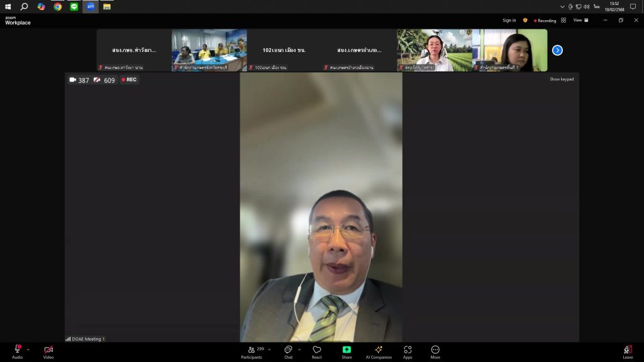This screenshot has height=362, width=644.
Task: Expand the caret next to Participants
Action: click(x=269, y=349)
